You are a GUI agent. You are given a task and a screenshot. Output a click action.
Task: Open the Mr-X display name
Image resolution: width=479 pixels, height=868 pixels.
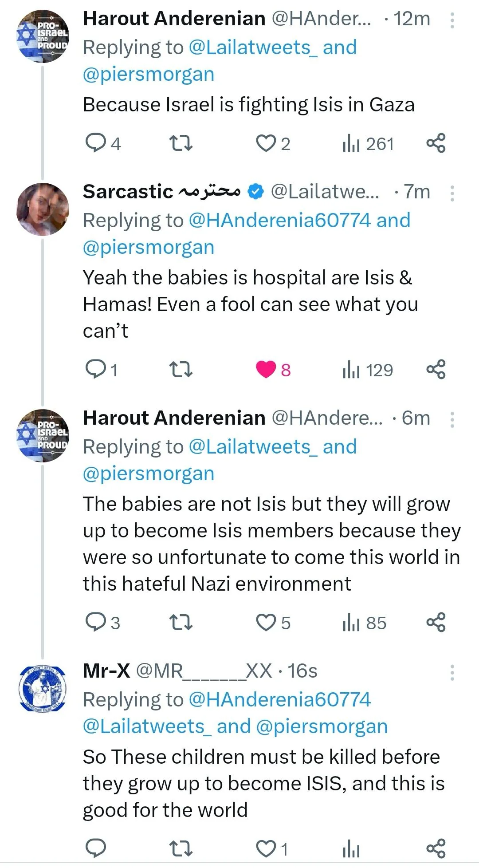click(106, 671)
